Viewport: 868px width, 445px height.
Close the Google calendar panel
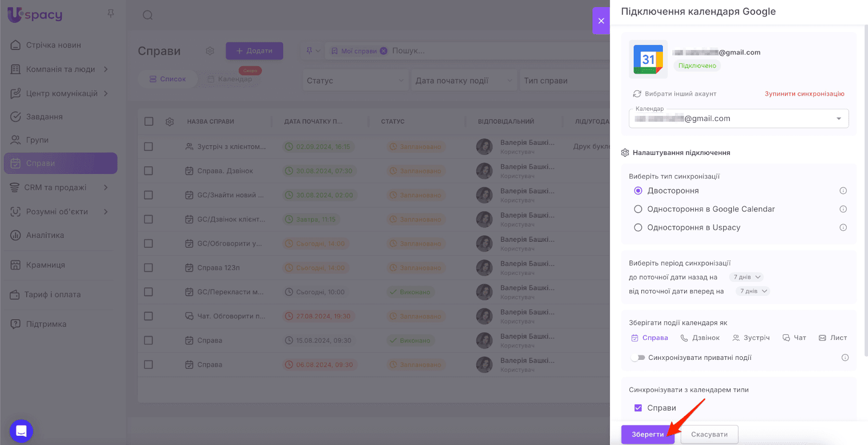point(601,21)
